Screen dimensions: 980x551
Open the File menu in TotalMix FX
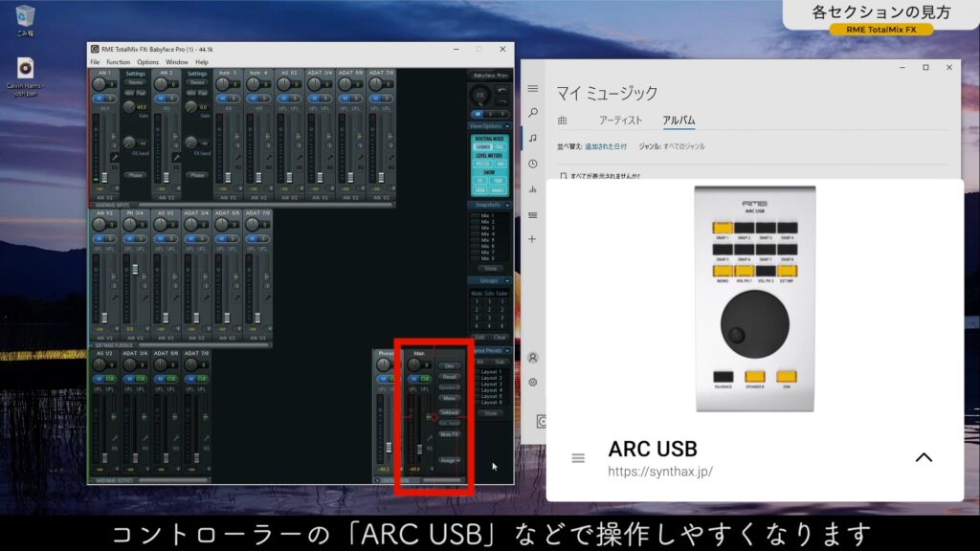(x=95, y=62)
